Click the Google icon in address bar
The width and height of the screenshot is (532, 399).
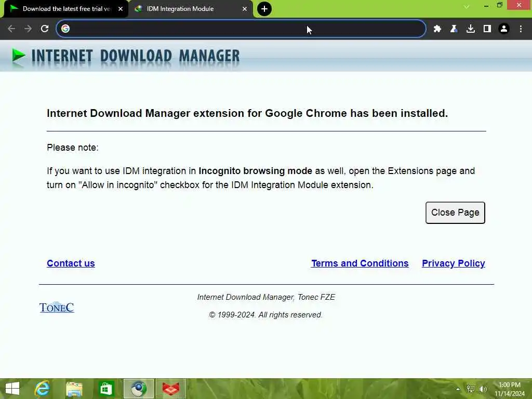pos(65,29)
